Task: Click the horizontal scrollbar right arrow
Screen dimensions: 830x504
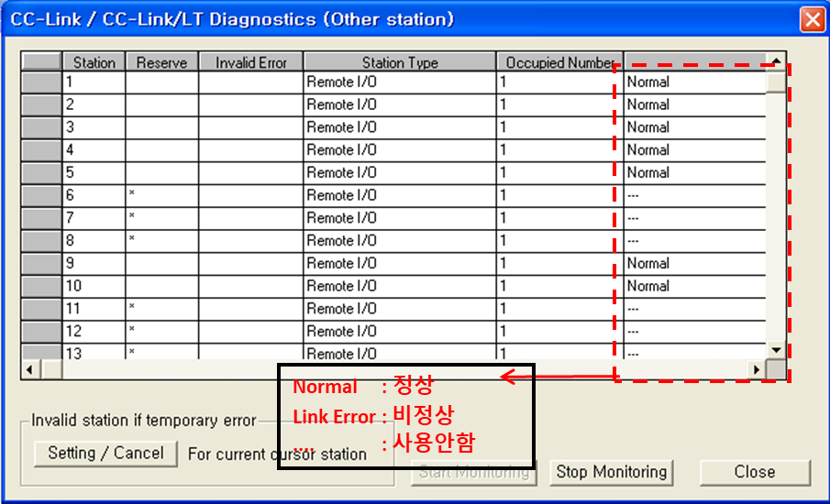Action: click(x=757, y=369)
